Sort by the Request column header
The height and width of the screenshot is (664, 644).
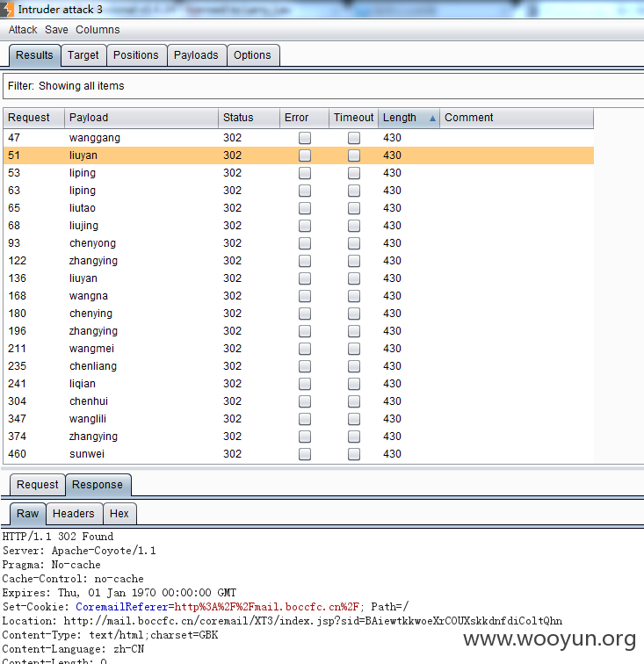tap(34, 118)
